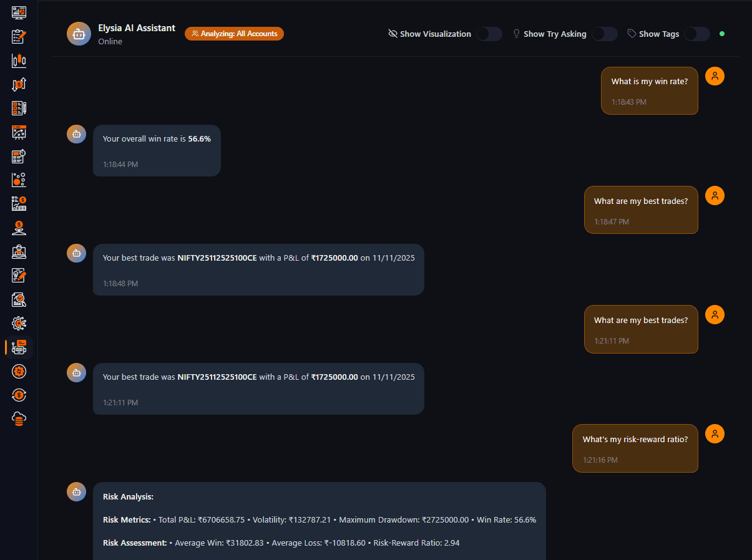This screenshot has height=560, width=752.
Task: Toggle Show Tags on
Action: tap(696, 34)
